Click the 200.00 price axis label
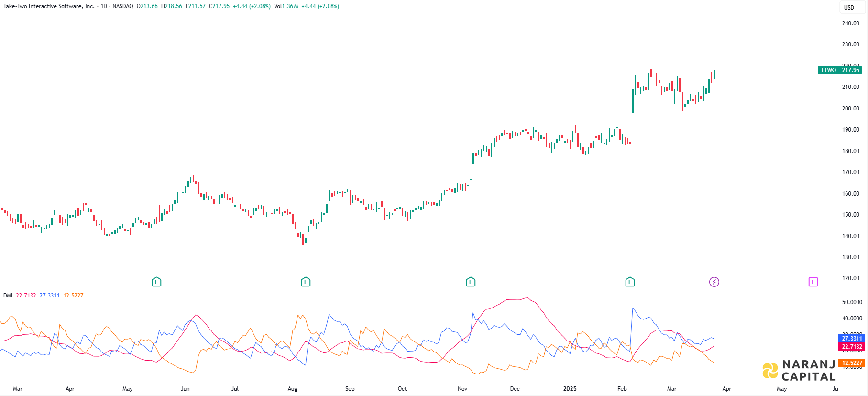Screen dimensions: 868x396 click(x=850, y=109)
